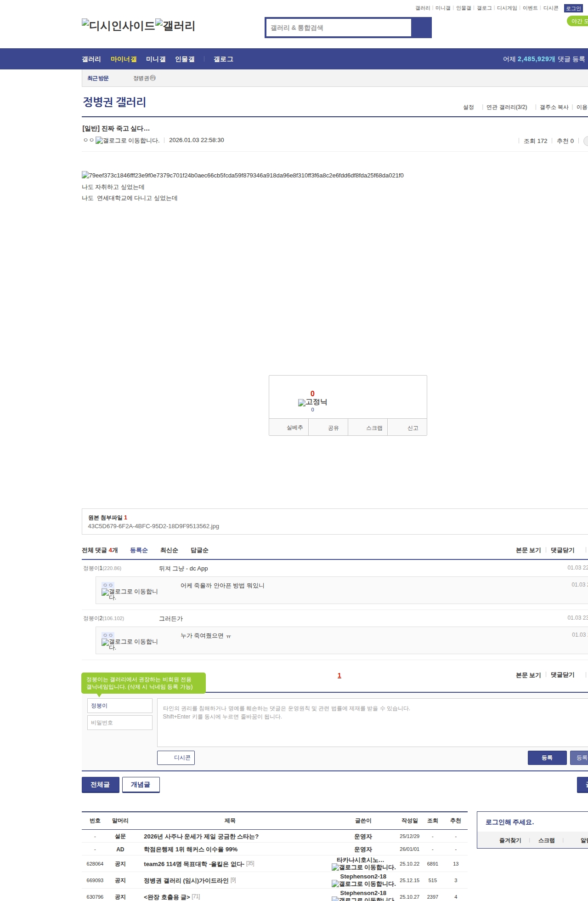The image size is (588, 901).
Task: Copy gallery address via 갤주소 복사
Action: (554, 107)
